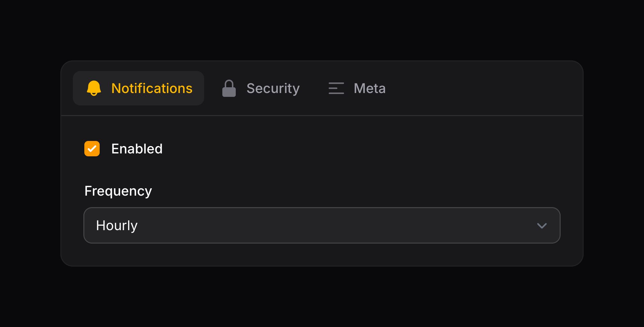Click the chevron inside the Frequency selector
Viewport: 644px width, 327px height.
pyautogui.click(x=542, y=225)
